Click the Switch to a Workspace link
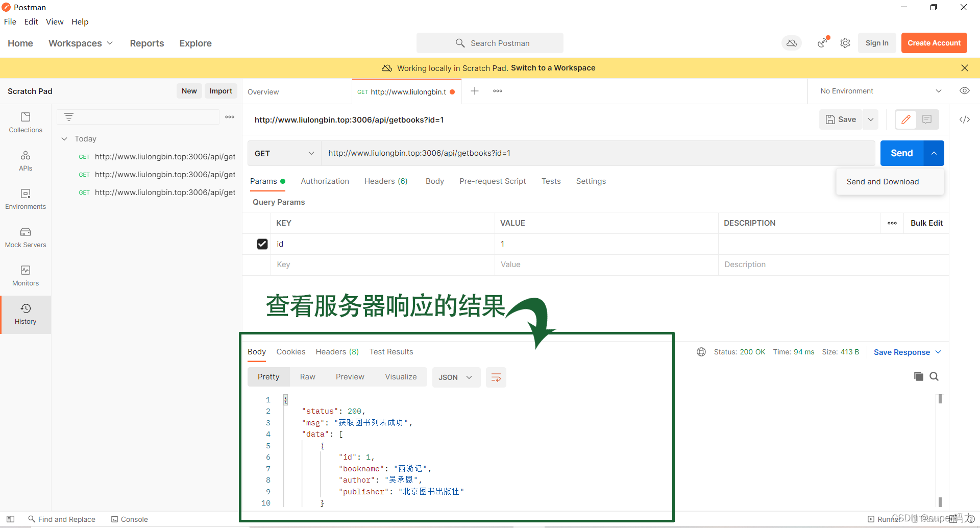 553,68
